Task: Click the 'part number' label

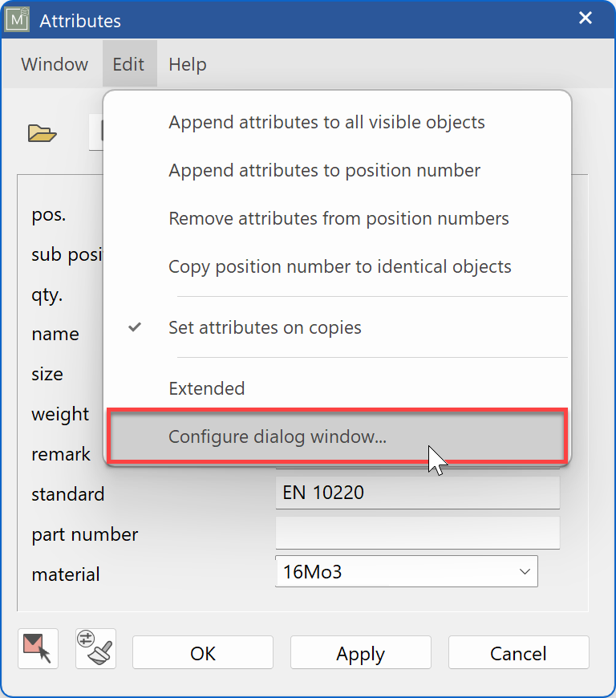Action: (85, 534)
